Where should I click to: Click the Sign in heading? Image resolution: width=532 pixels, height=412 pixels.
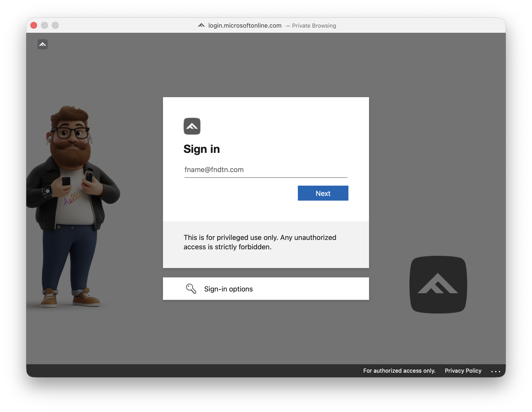coord(201,149)
